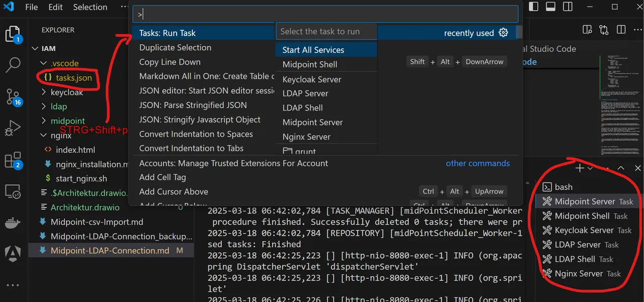Open the Azure view icon in the activity bar
The image size is (644, 302).
pyautogui.click(x=13, y=252)
